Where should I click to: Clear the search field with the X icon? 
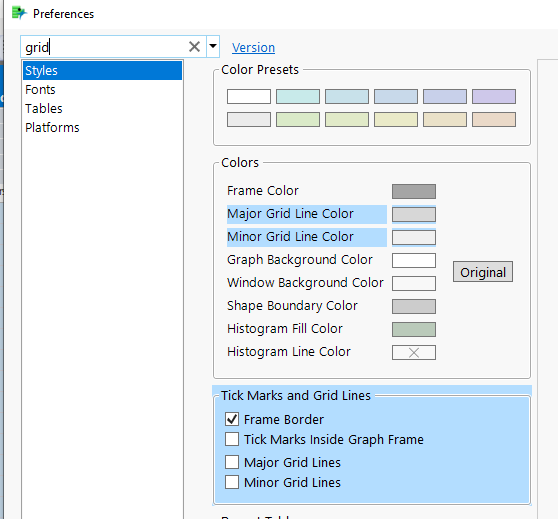[x=194, y=47]
